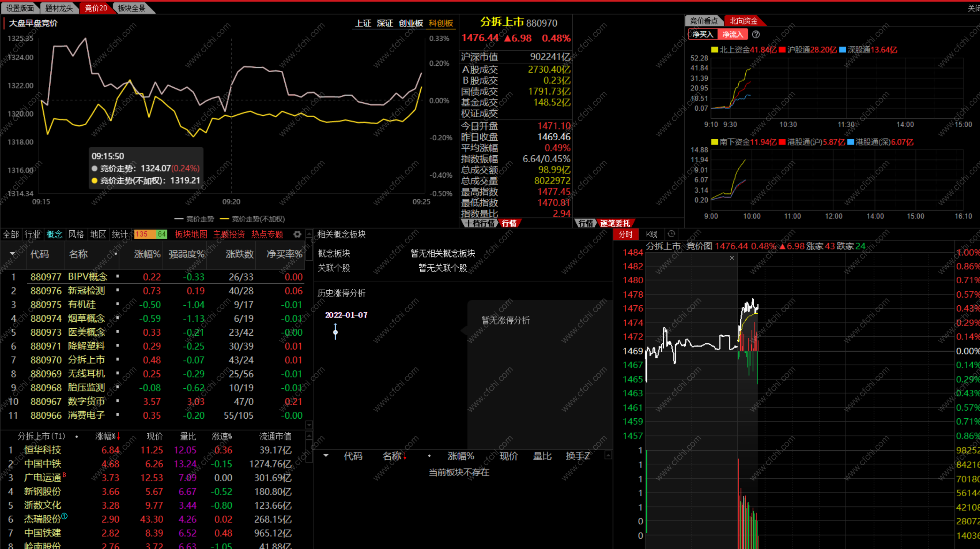
Task: Click the help question mark icon
Action: [756, 35]
